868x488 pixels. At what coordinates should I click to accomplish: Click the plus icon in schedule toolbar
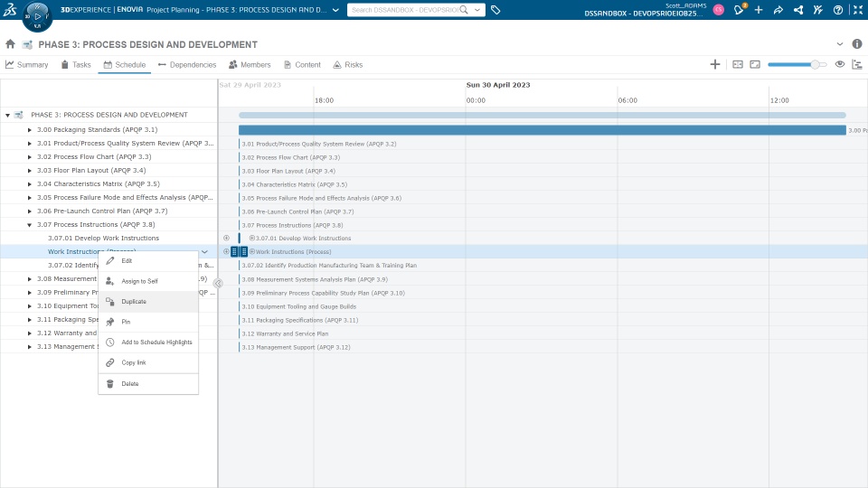point(715,64)
